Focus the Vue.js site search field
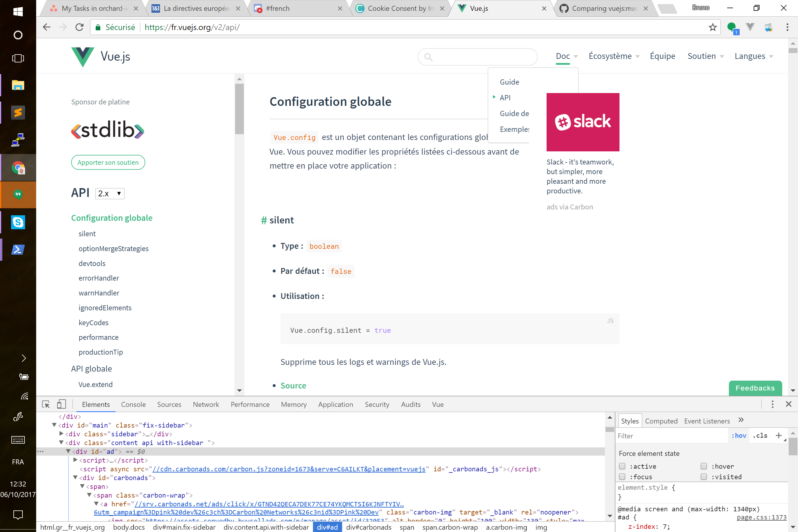The image size is (798, 532). click(x=482, y=57)
